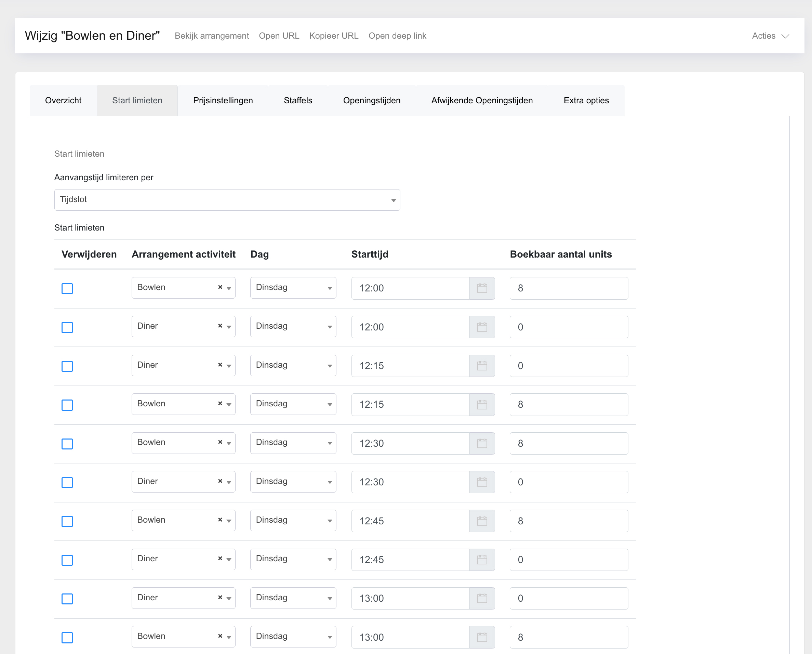Click the Open deep link text
The image size is (812, 654).
(397, 36)
